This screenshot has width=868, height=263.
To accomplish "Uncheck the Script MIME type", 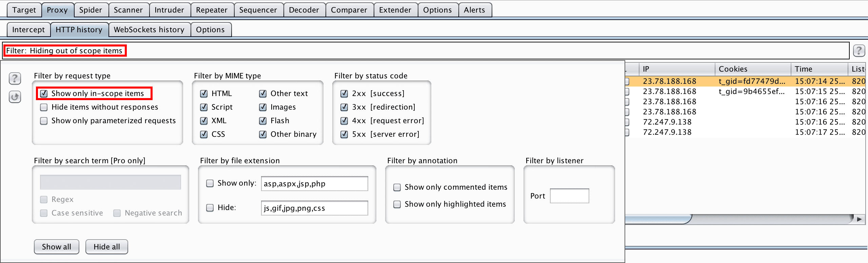I will coord(204,107).
